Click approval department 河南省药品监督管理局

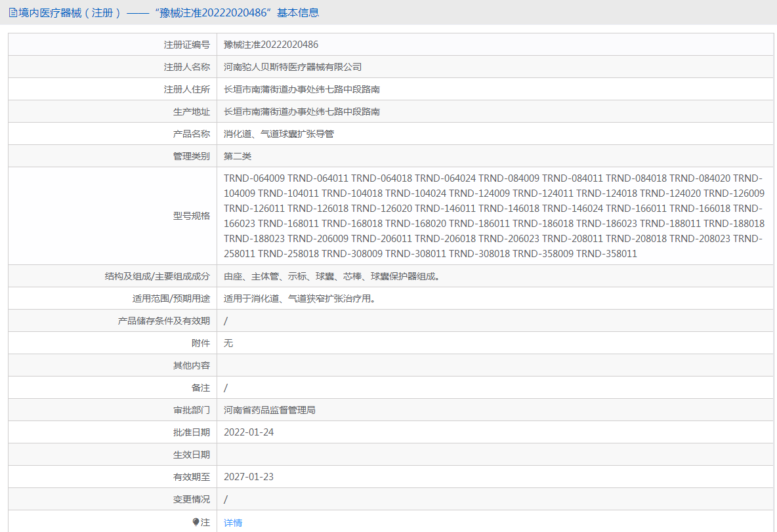point(270,410)
